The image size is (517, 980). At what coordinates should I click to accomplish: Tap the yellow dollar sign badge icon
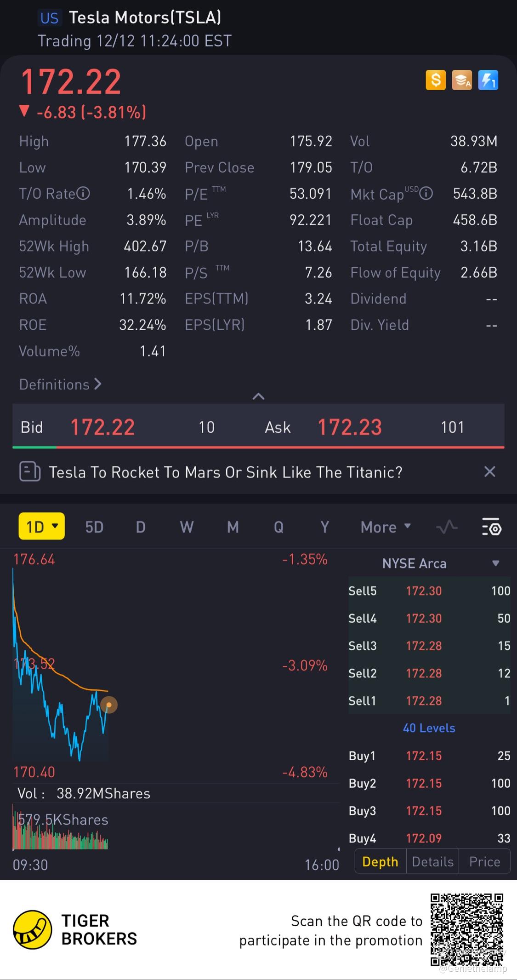pos(436,80)
